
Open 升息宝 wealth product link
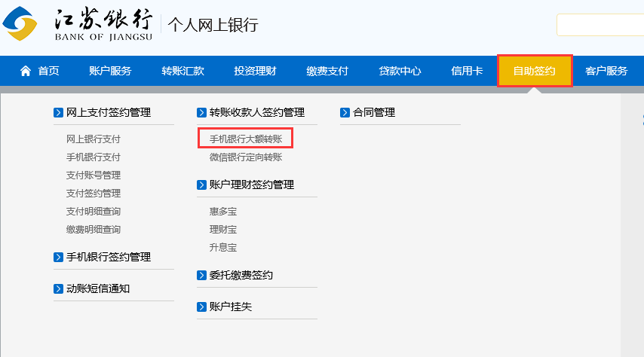223,248
